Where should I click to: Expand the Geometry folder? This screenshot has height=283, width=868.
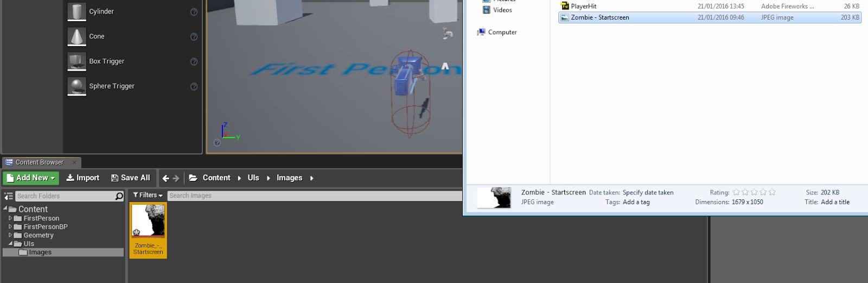[x=10, y=235]
